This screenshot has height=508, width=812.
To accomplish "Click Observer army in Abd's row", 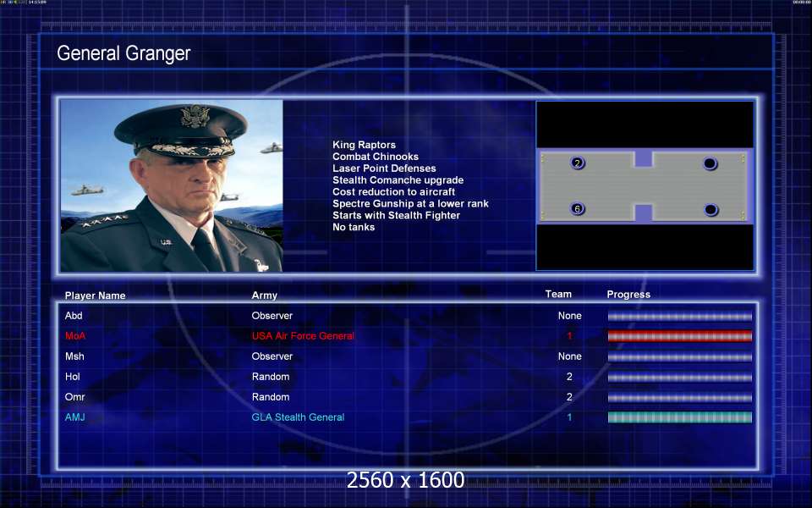I will pyautogui.click(x=272, y=316).
